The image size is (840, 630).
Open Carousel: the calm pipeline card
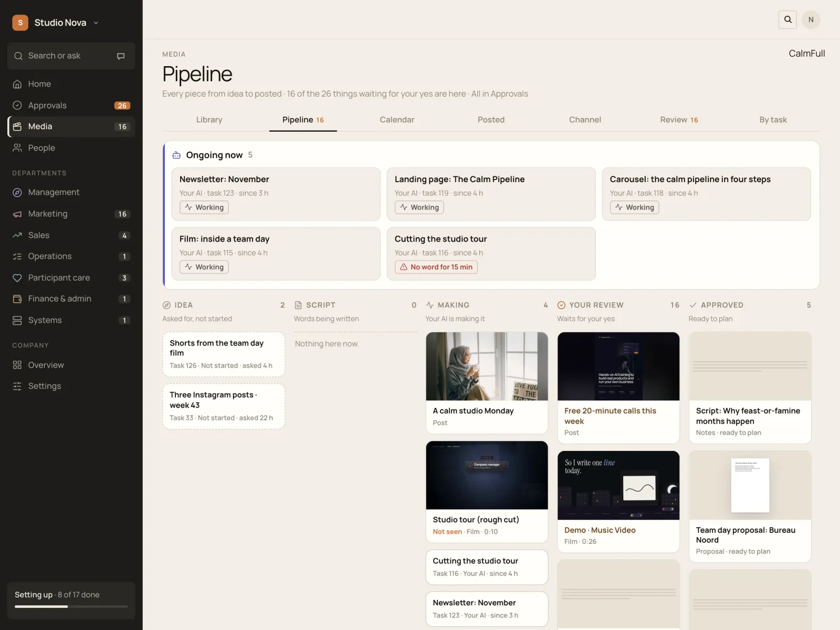pos(706,194)
